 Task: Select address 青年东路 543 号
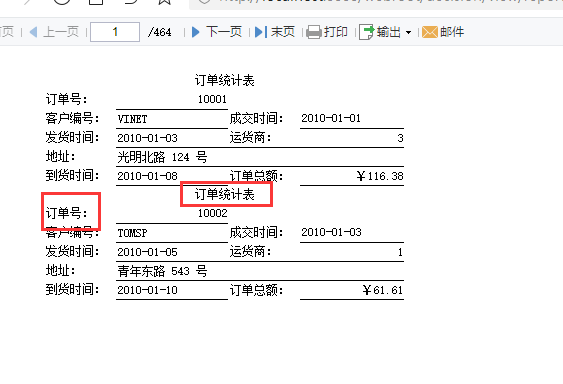tap(162, 271)
